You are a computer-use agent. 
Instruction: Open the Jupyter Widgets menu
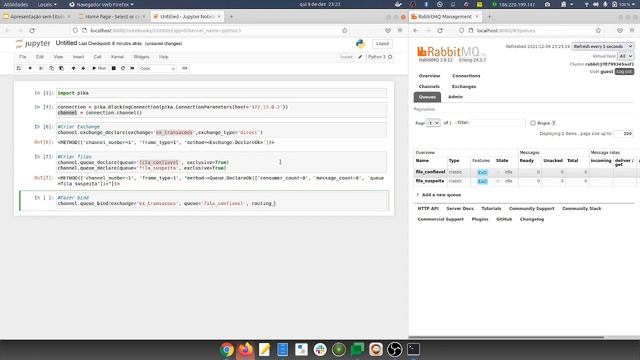(142, 57)
